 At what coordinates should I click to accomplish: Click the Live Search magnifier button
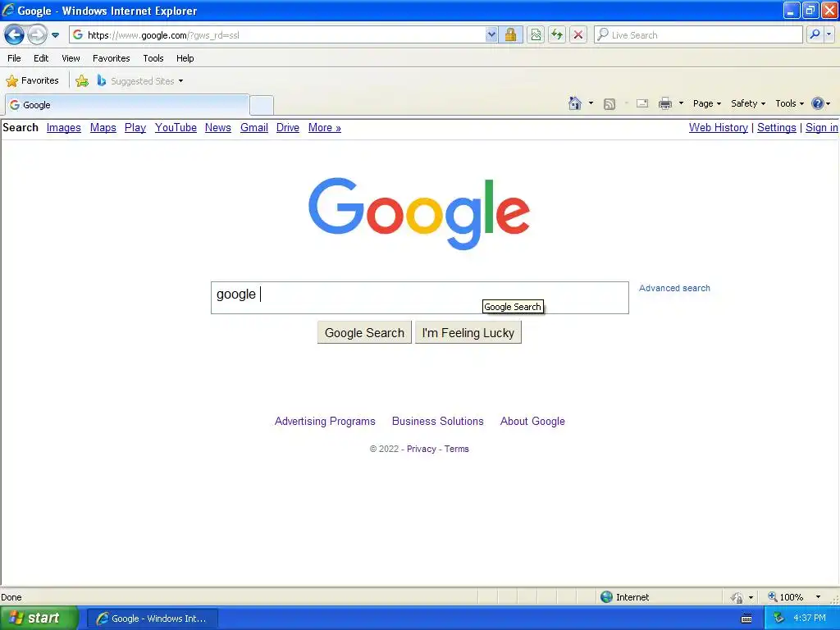(815, 34)
